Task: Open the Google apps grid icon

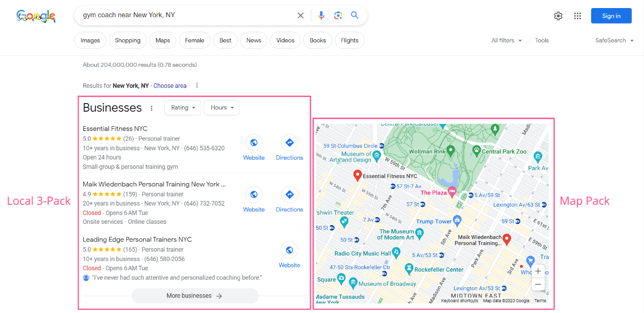Action: click(577, 16)
